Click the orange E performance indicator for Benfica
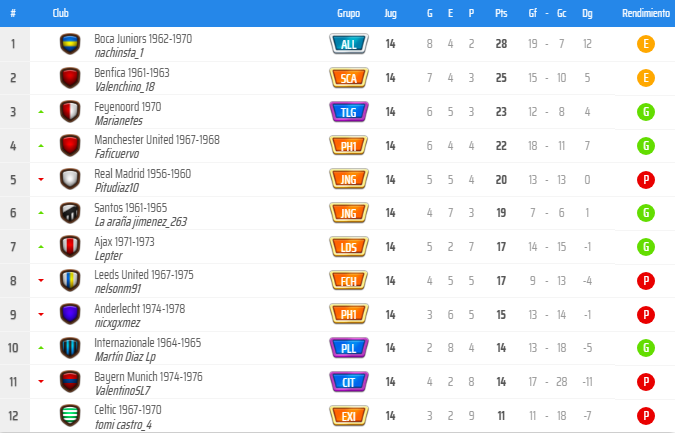Image resolution: width=675 pixels, height=433 pixels. (646, 78)
